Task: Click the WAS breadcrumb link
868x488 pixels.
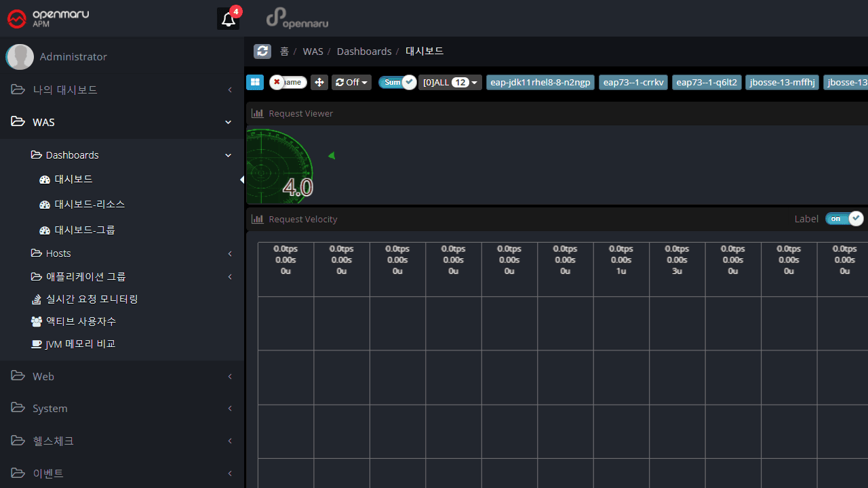Action: tap(313, 52)
